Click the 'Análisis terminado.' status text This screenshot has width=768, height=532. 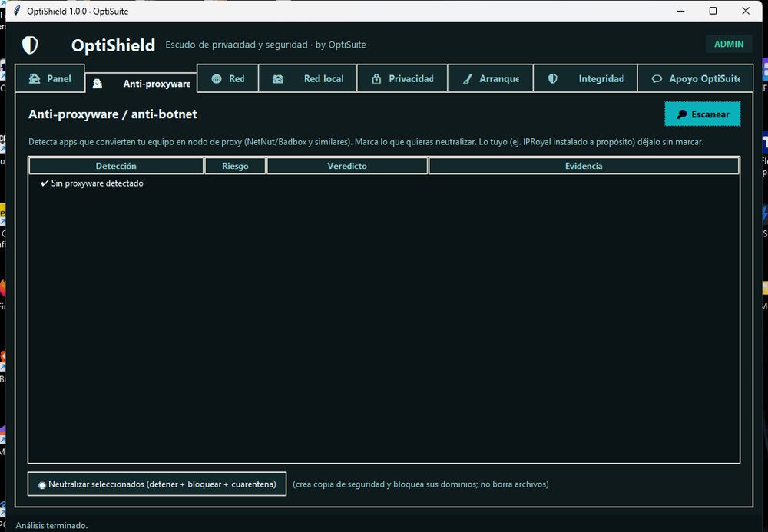pos(52,525)
